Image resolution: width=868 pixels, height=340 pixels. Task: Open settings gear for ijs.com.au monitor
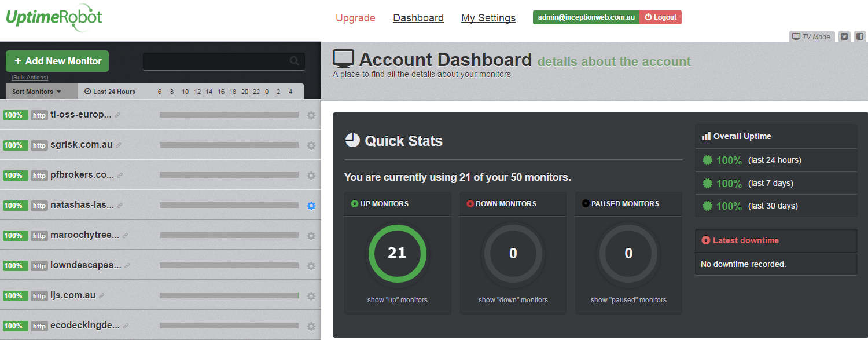[311, 296]
